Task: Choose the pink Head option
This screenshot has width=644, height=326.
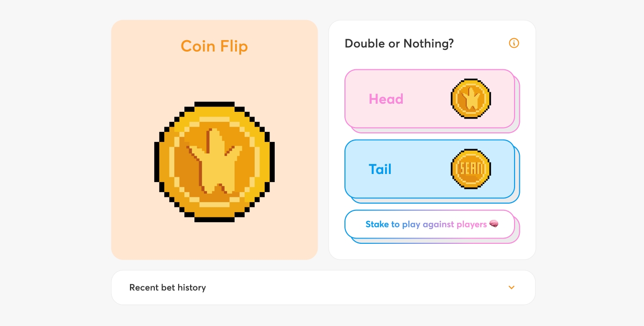Action: tap(429, 99)
